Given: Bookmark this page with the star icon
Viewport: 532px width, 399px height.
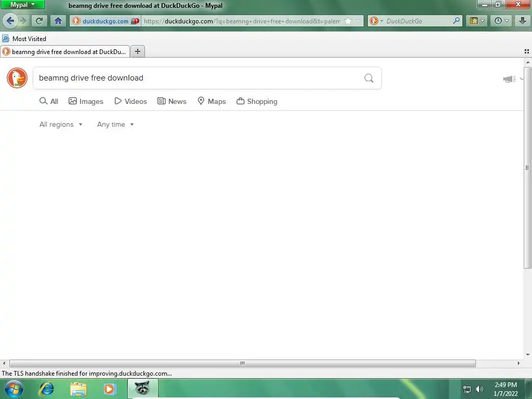Looking at the screenshot, I should tap(348, 21).
